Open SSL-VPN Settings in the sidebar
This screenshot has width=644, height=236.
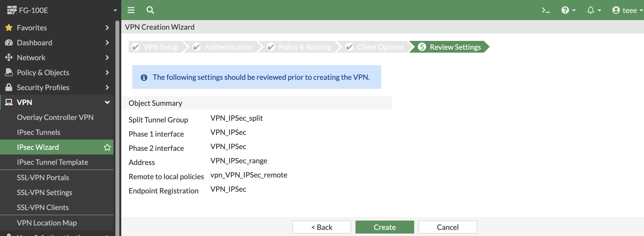45,192
